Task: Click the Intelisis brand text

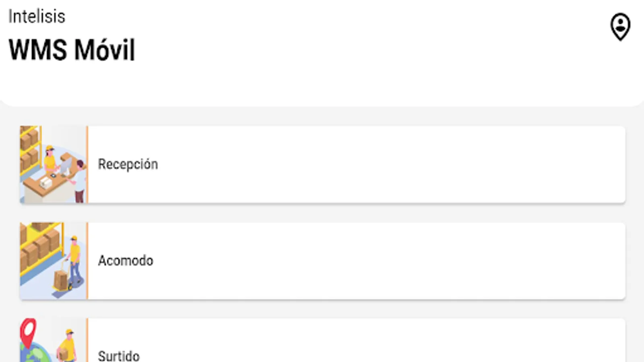Action: (x=37, y=16)
